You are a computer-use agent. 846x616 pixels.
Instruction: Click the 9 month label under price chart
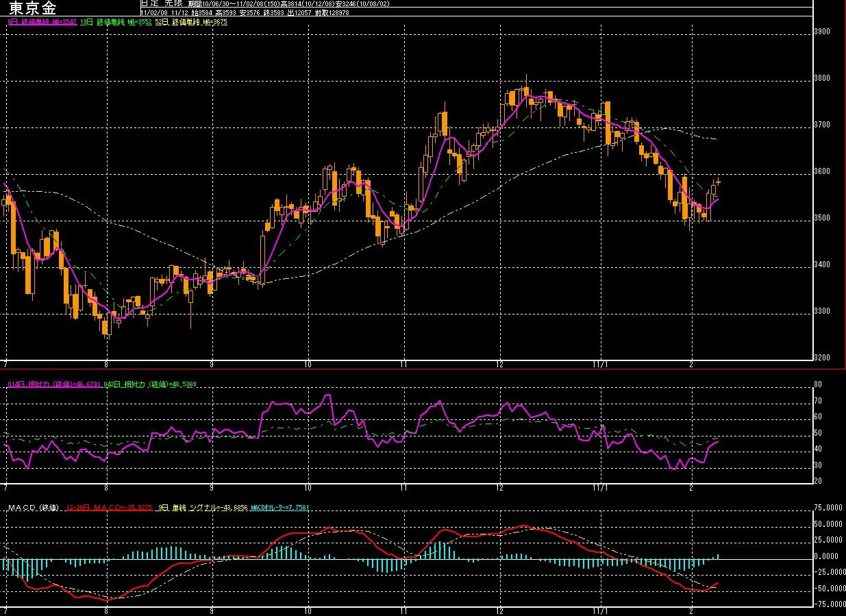pyautogui.click(x=212, y=364)
